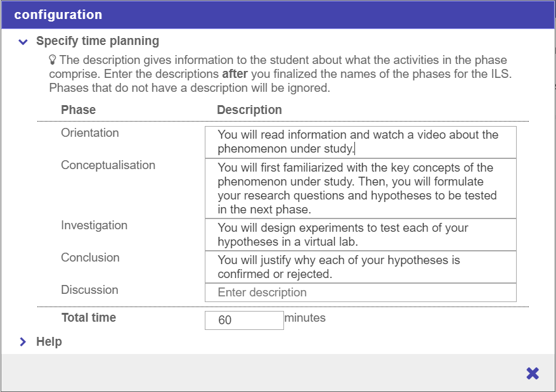This screenshot has width=556, height=392.
Task: Click the empty Discussion description field
Action: pyautogui.click(x=360, y=293)
